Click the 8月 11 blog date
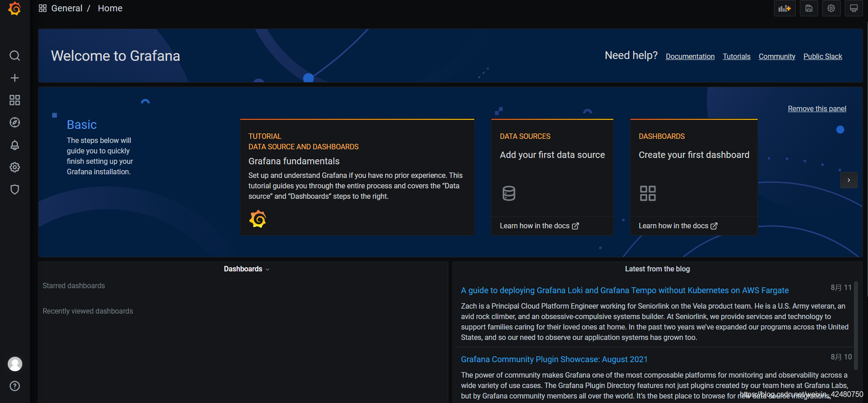Screen dimensions: 868x403 841,288
